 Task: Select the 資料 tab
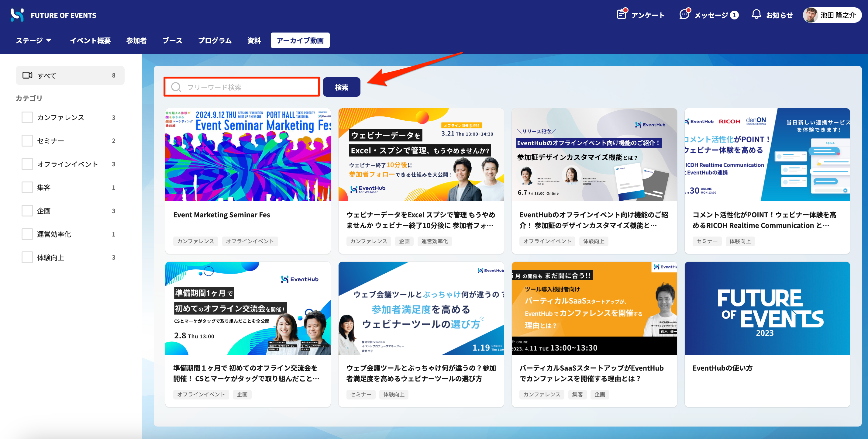click(254, 40)
